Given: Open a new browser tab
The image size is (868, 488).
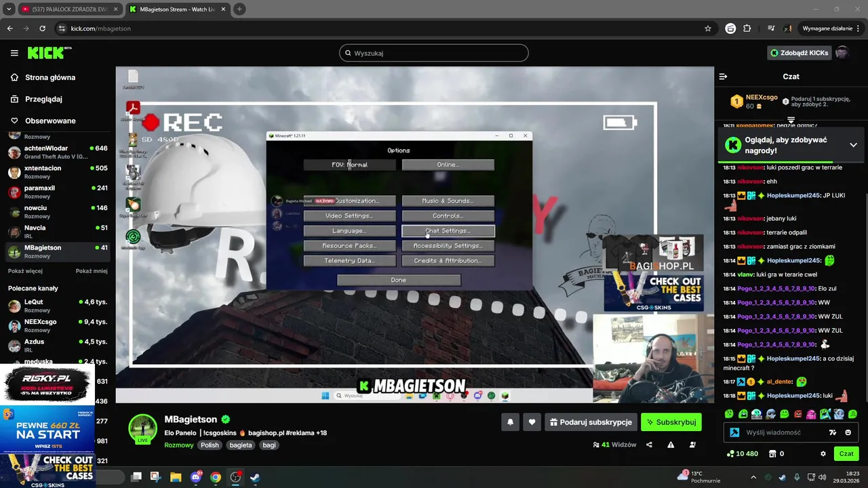Looking at the screenshot, I should [239, 9].
